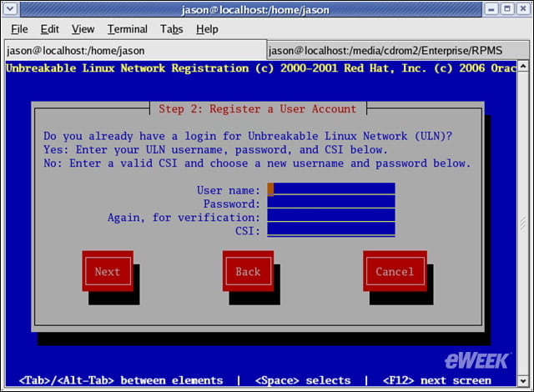
Task: Click the 'Again, for verification:' label
Action: (x=184, y=217)
